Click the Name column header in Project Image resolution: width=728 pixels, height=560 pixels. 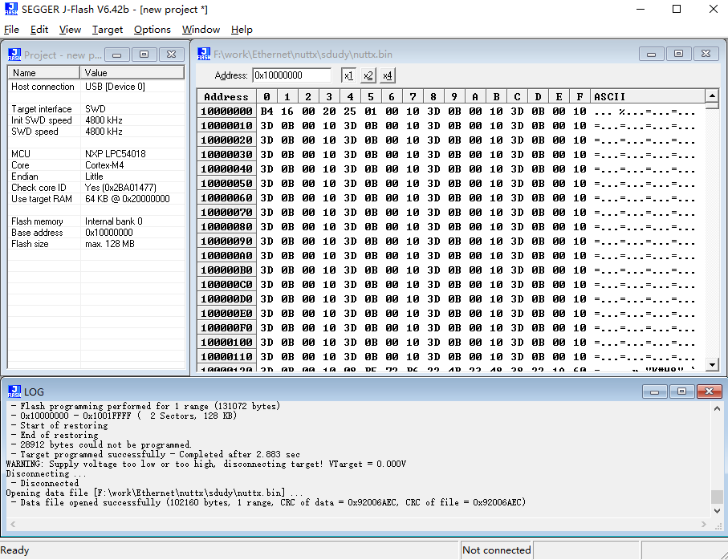point(43,73)
